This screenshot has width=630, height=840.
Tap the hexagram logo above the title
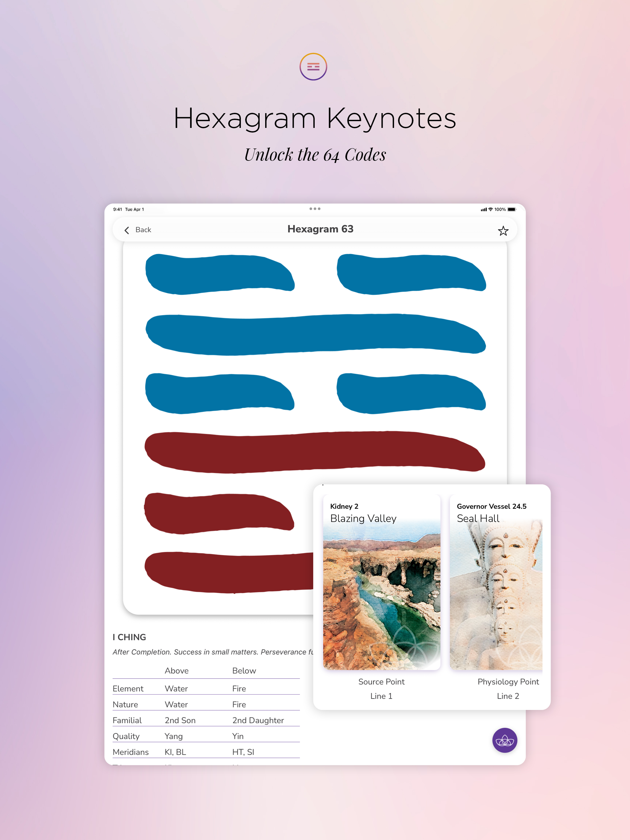tap(313, 67)
